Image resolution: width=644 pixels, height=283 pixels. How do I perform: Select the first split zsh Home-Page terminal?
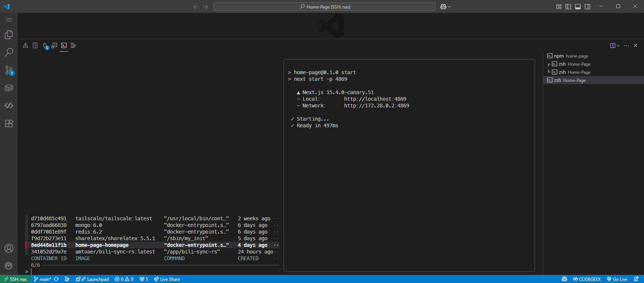(593, 64)
